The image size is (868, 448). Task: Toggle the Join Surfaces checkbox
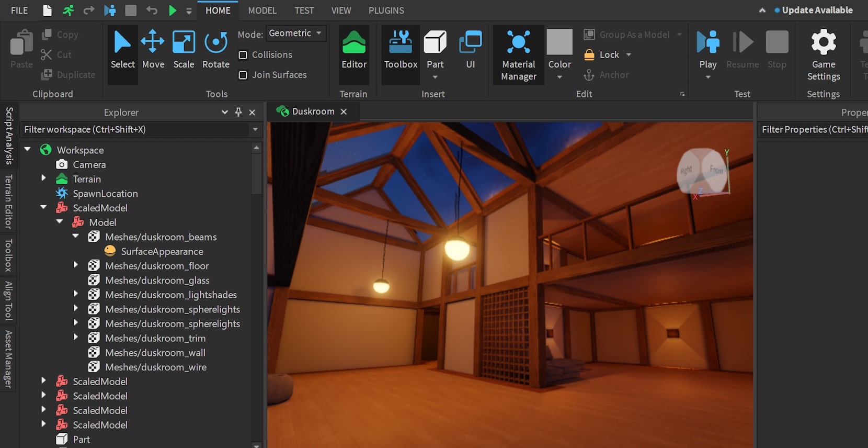(243, 75)
